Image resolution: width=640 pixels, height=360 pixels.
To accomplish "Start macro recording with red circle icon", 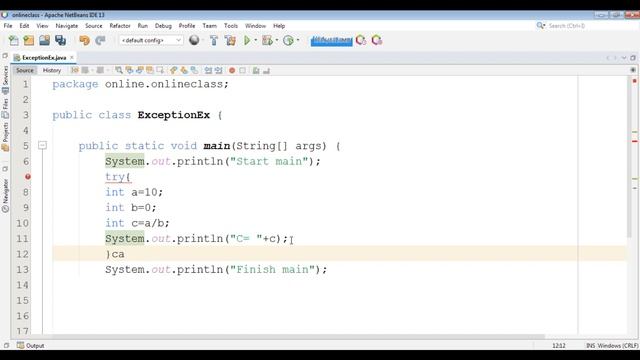I will [x=232, y=71].
